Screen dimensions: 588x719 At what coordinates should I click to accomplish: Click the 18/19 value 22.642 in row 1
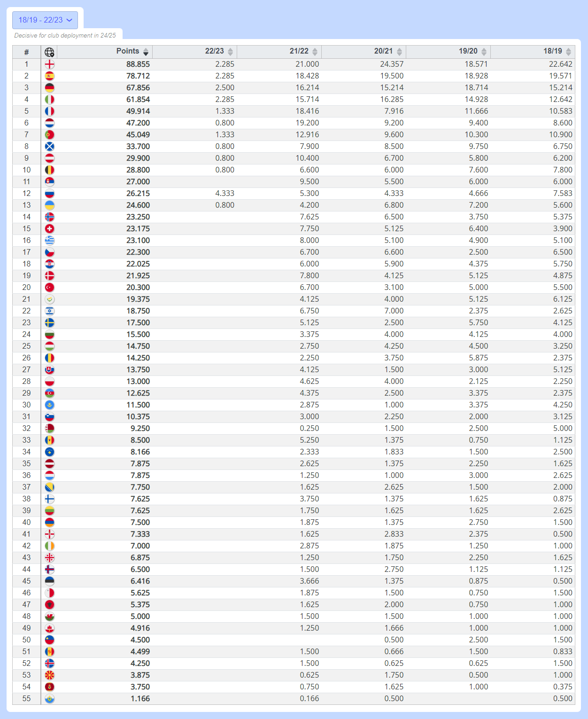click(x=561, y=64)
